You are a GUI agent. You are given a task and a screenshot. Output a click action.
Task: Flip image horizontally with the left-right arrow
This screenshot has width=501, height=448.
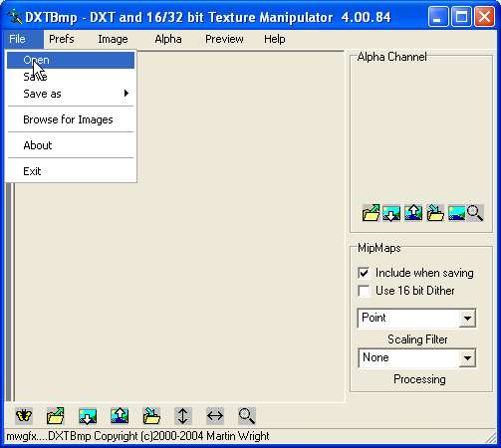point(215,415)
